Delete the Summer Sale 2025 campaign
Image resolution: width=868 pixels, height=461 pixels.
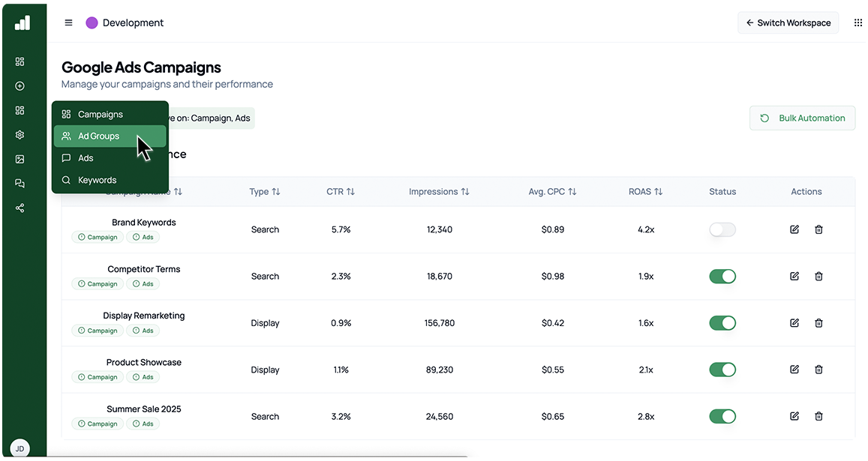818,416
